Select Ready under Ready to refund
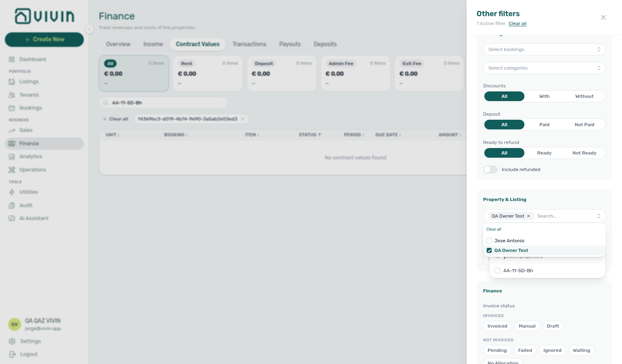Viewport: 622px width, 364px height. 544,153
